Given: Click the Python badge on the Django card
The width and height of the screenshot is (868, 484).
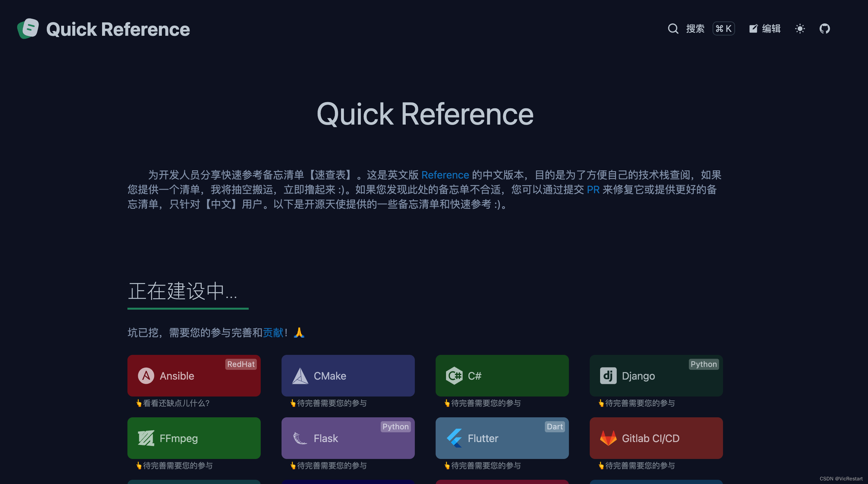Looking at the screenshot, I should [x=704, y=364].
